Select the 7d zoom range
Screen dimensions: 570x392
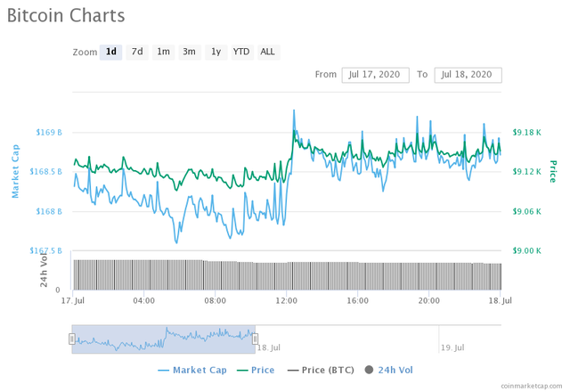pos(137,52)
